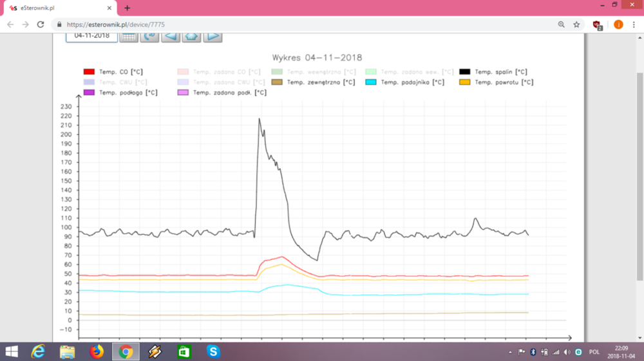Open the calendar date picker icon
The image size is (644, 361).
tap(129, 36)
